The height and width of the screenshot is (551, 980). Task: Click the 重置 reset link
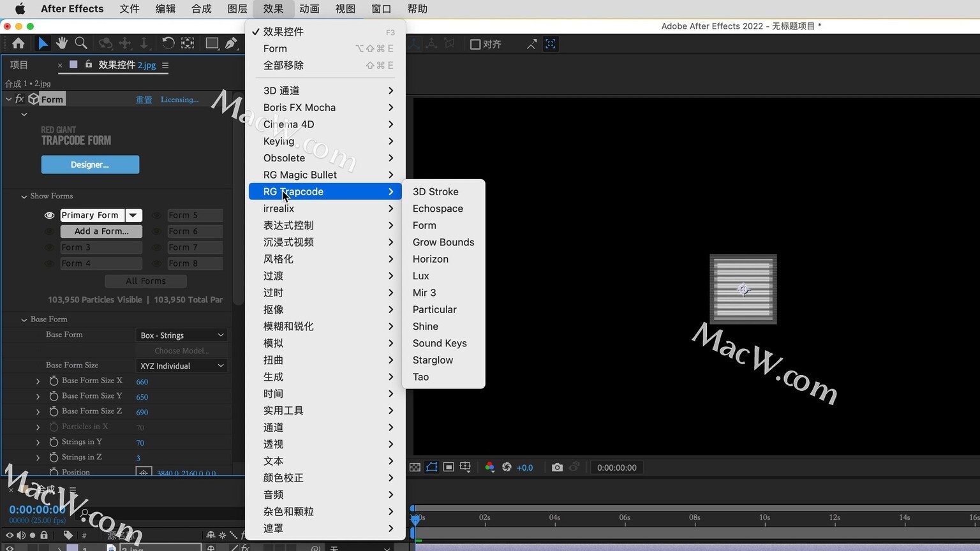click(144, 99)
